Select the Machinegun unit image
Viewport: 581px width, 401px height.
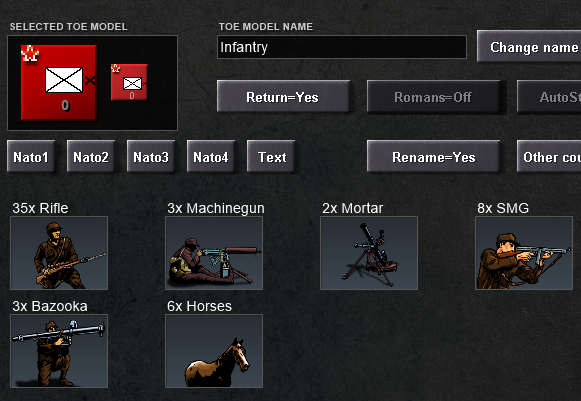point(214,253)
